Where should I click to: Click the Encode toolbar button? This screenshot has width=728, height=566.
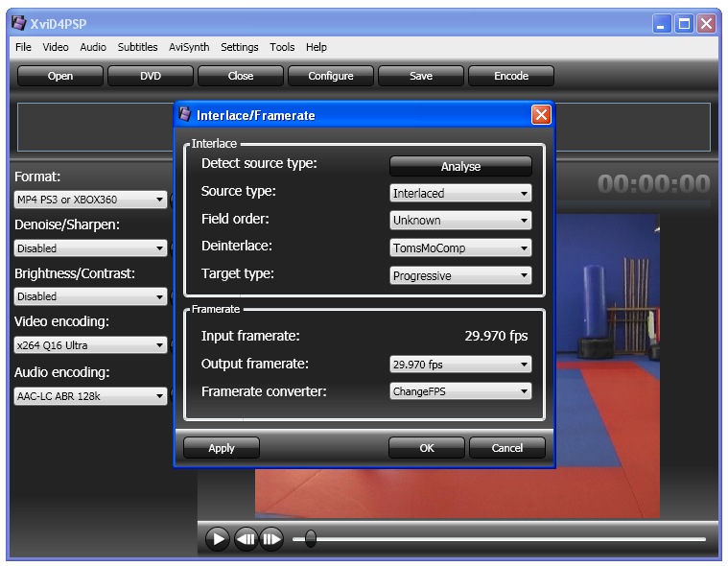pos(510,76)
